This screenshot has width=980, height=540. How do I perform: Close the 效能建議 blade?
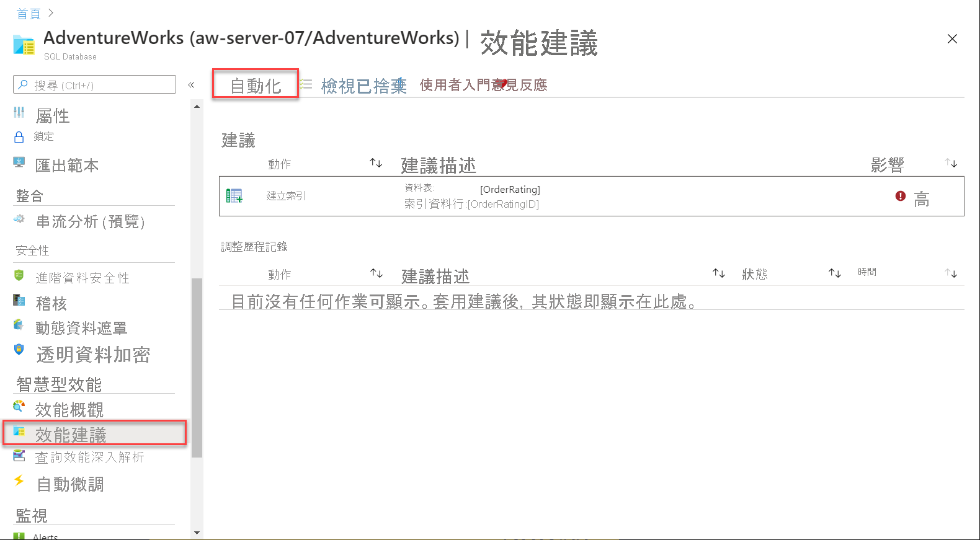tap(953, 39)
